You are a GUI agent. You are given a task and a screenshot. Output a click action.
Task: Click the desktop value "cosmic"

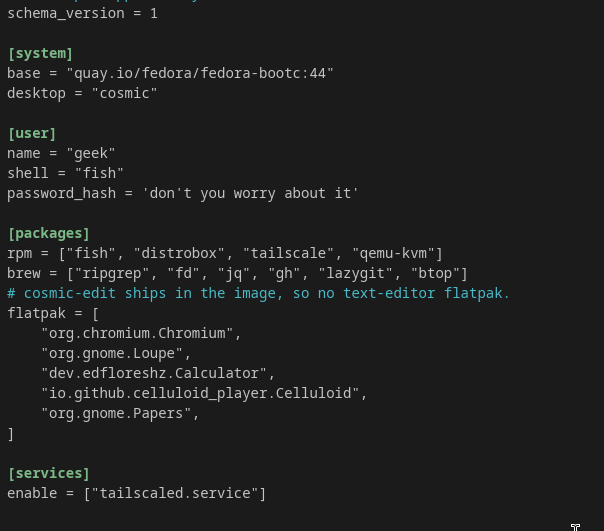coord(124,93)
